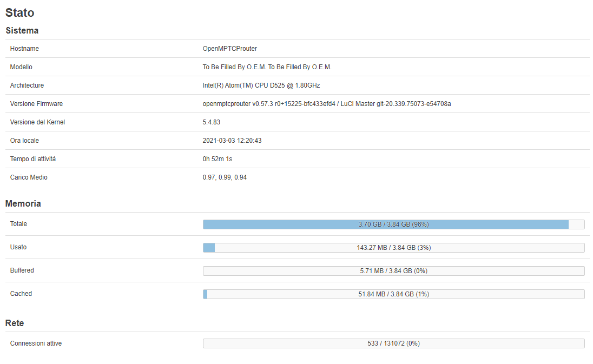Click the Hostname row label
This screenshot has width=593, height=364.
24,49
